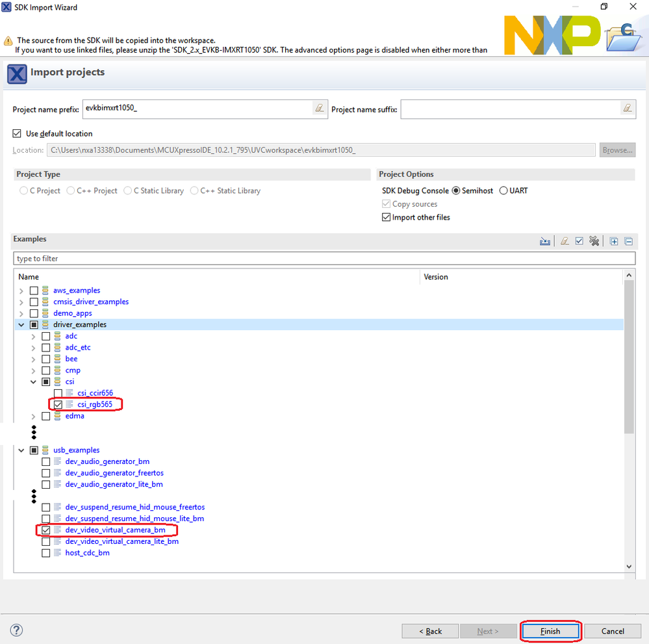Click the deselect-all X icon in Examples toolbar
The image size is (649, 644).
click(x=594, y=241)
